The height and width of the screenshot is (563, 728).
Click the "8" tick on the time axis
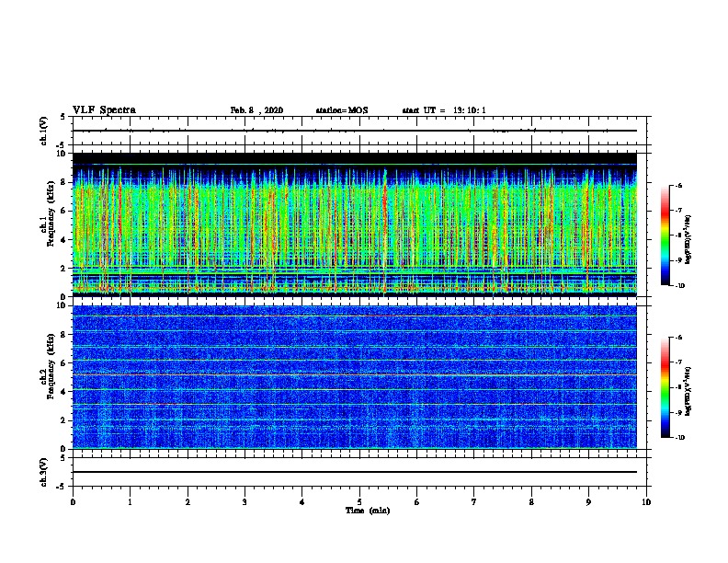531,502
